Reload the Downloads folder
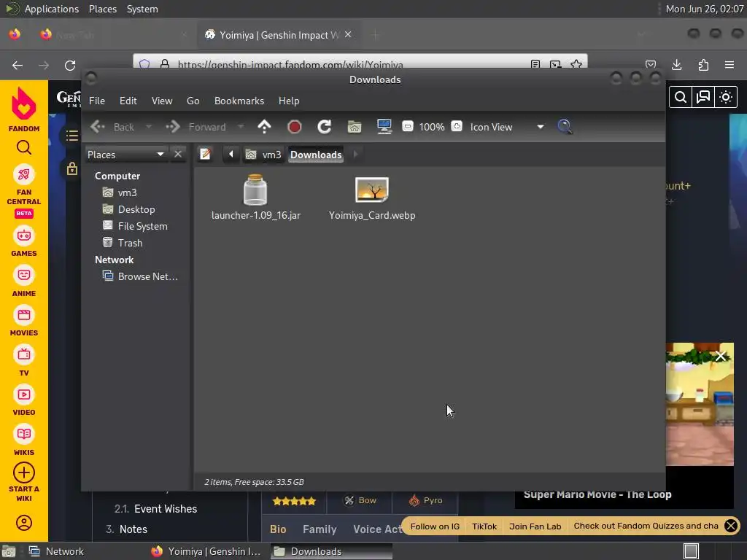This screenshot has height=560, width=747. 325,127
